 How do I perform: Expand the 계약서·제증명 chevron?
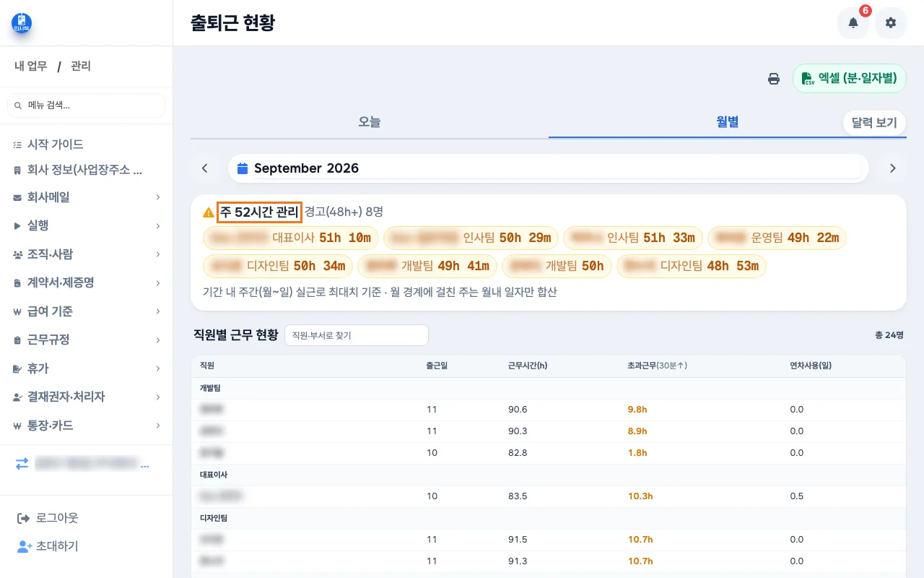coord(157,283)
